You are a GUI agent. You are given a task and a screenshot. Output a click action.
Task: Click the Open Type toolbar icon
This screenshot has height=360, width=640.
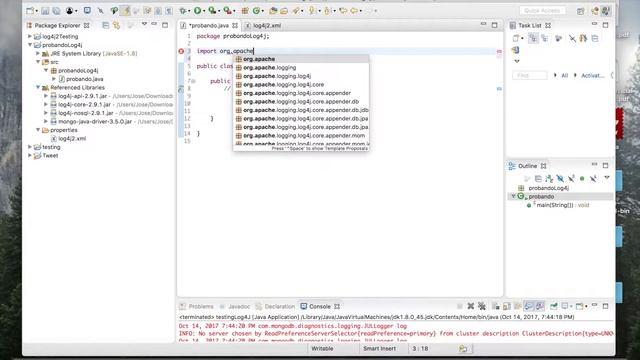coord(273,11)
